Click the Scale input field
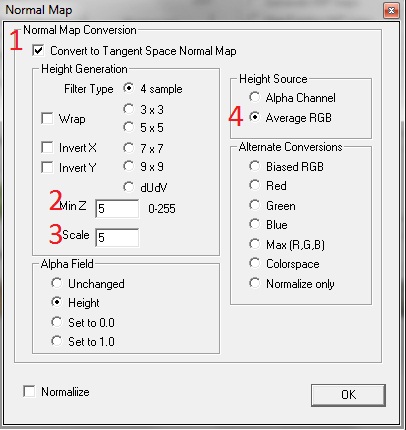406x430 pixels. pos(117,237)
